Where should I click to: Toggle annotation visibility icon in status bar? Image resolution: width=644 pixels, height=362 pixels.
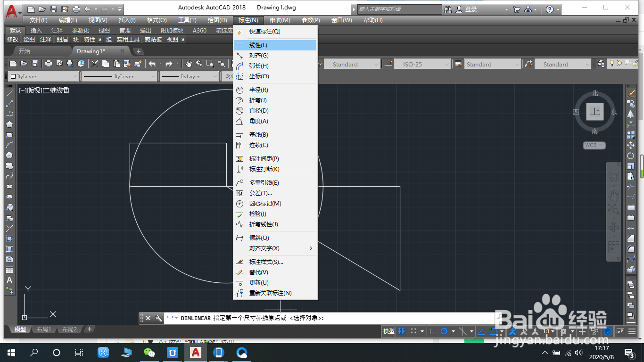512,331
